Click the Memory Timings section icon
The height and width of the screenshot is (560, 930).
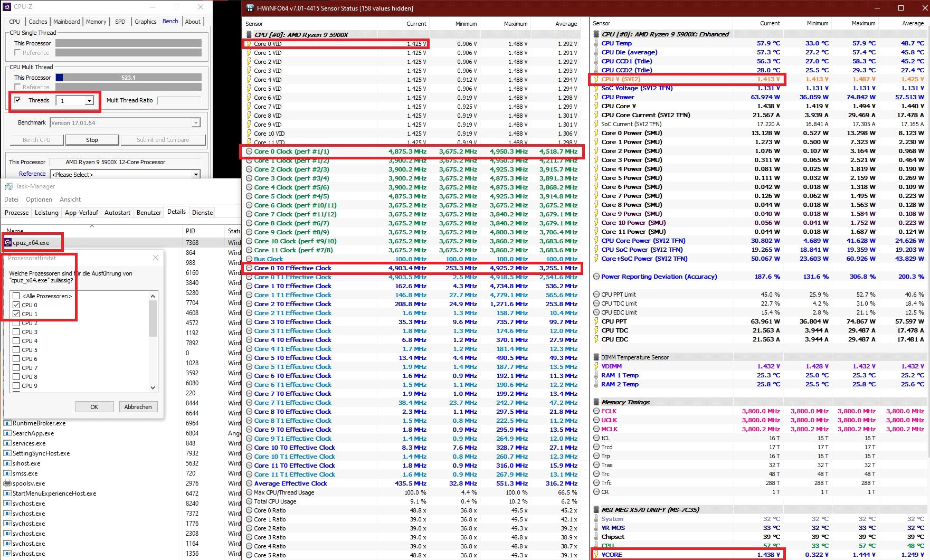pyautogui.click(x=596, y=402)
